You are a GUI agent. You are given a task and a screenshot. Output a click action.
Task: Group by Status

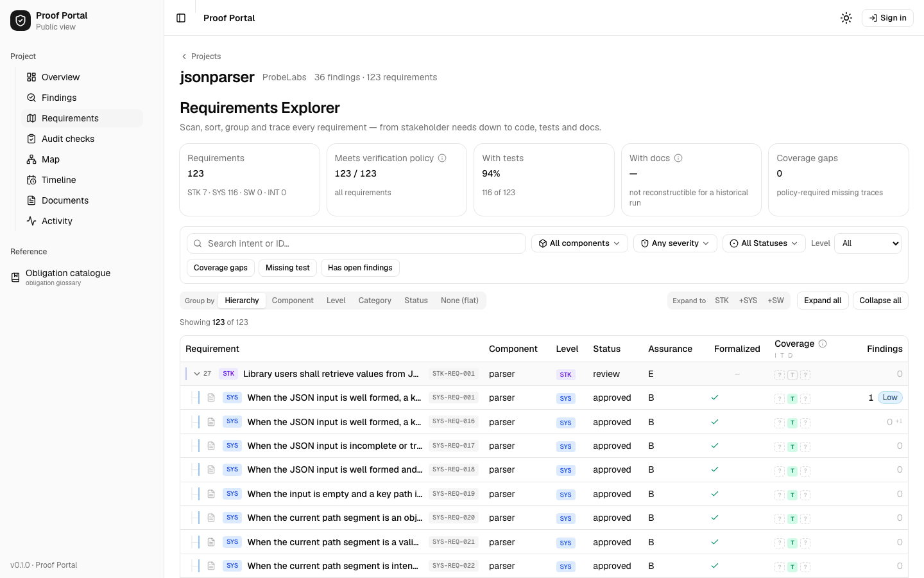click(416, 301)
